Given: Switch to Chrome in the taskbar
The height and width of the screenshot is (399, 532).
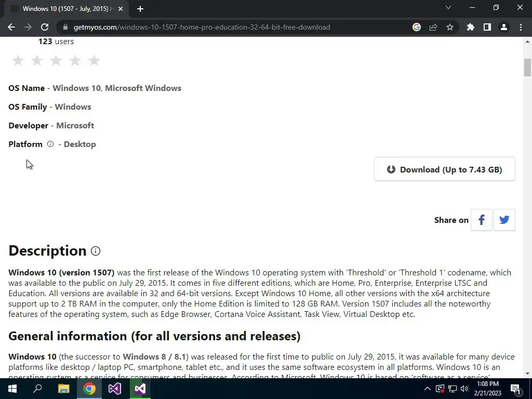Looking at the screenshot, I should [89, 389].
